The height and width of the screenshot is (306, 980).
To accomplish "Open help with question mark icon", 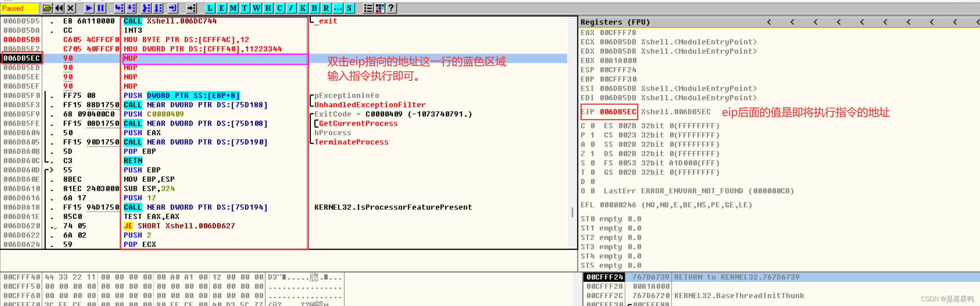I will pyautogui.click(x=391, y=8).
